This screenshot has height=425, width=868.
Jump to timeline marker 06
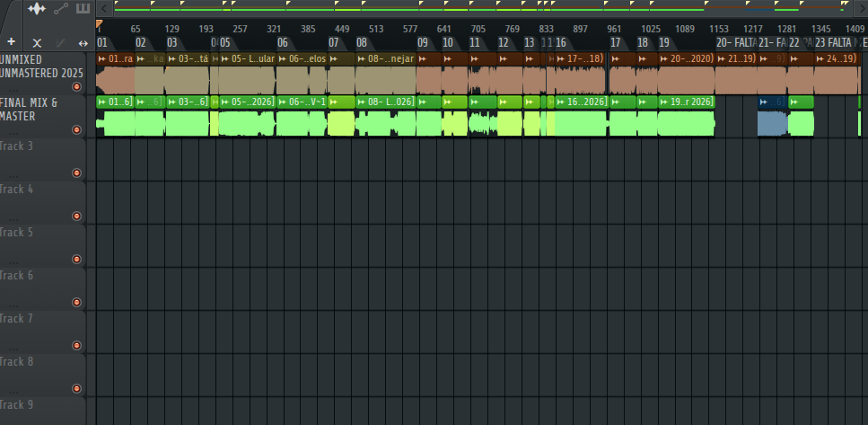coord(283,42)
